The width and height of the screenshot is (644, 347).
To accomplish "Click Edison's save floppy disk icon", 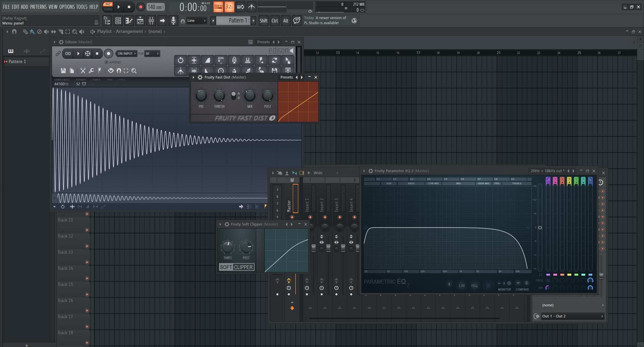I will pyautogui.click(x=63, y=70).
